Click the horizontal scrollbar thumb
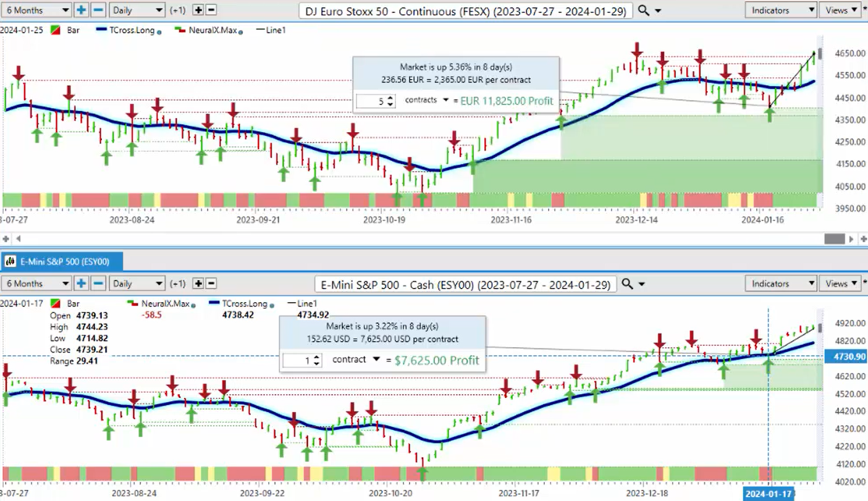Image resolution: width=868 pixels, height=501 pixels. [834, 238]
